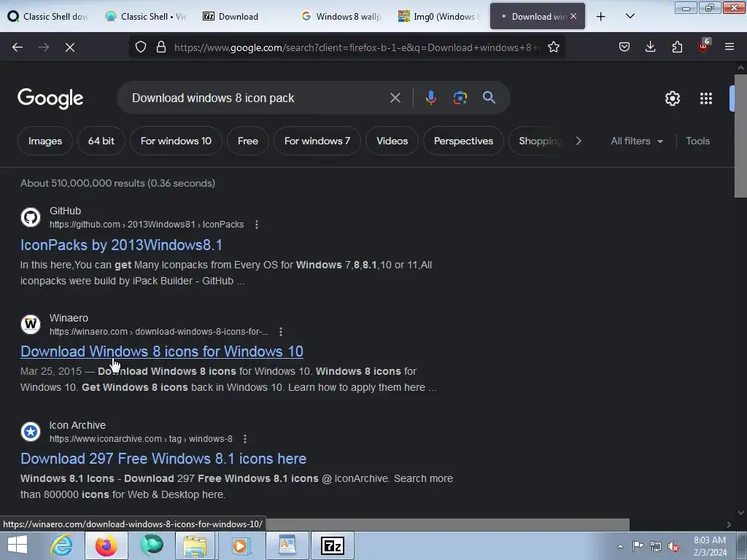The image size is (747, 560).
Task: Open more options for Icon Archive result
Action: click(x=245, y=438)
